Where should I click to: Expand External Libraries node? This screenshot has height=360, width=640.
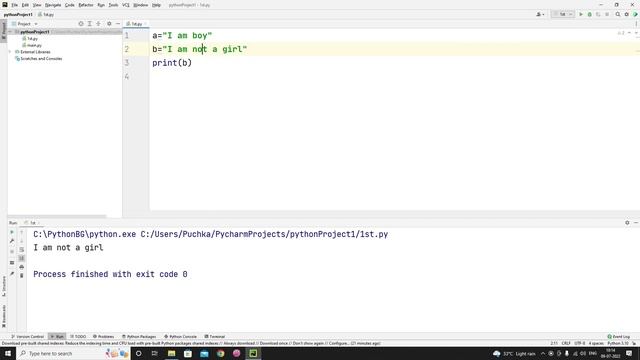pyautogui.click(x=11, y=52)
